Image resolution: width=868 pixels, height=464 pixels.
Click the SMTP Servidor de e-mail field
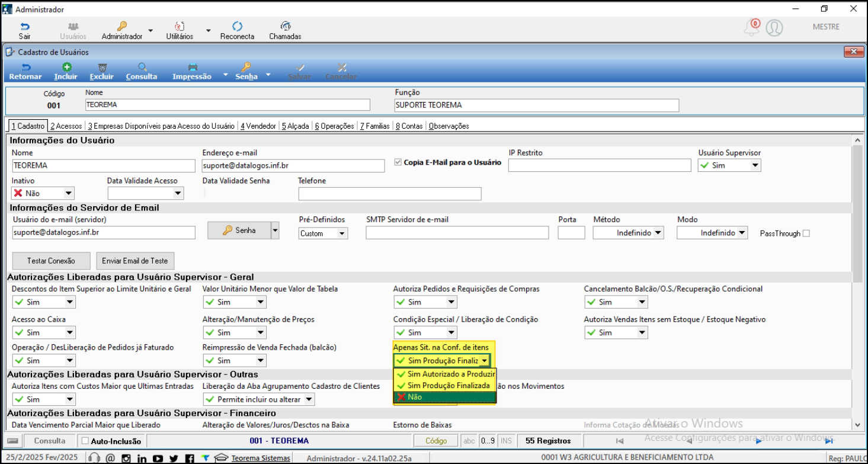tap(457, 233)
